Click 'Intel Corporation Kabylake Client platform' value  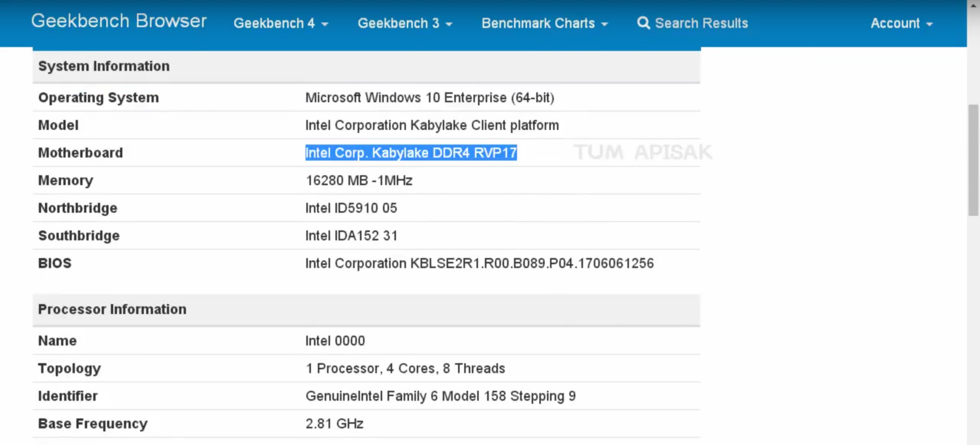click(432, 125)
